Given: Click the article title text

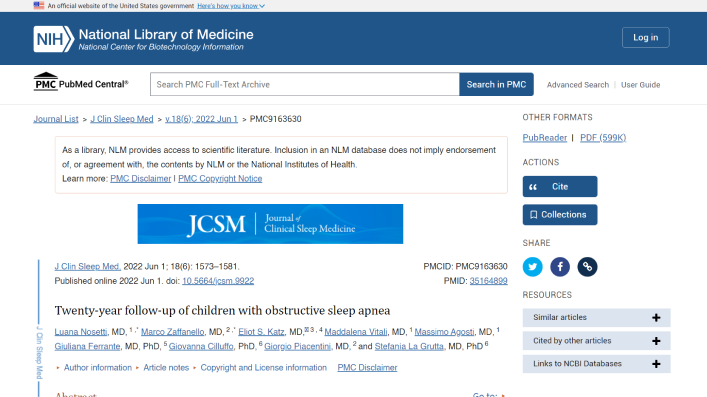Looking at the screenshot, I should point(222,311).
